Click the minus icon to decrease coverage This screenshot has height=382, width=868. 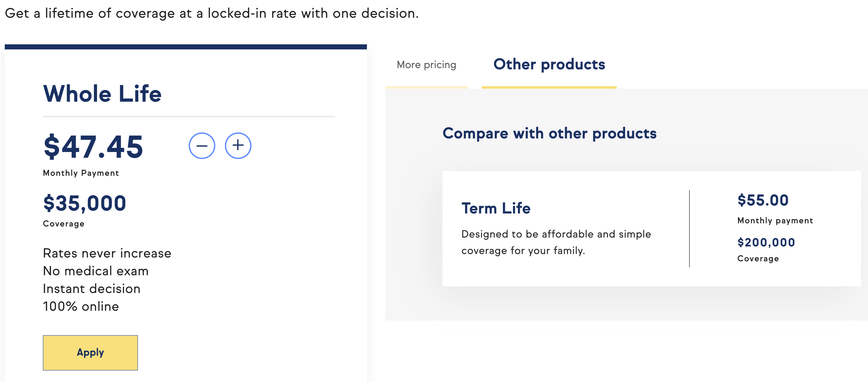[x=202, y=146]
